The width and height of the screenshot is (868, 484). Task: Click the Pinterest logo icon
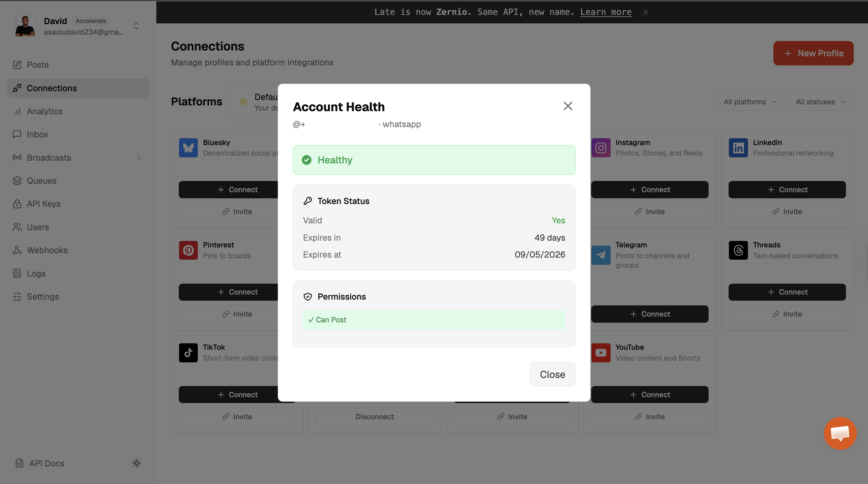click(188, 250)
